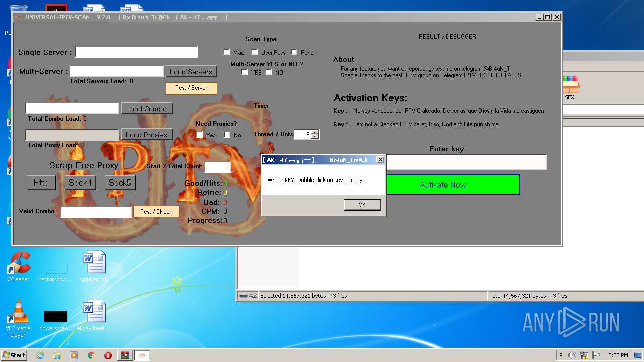Enable User:Pass scan type checkbox
644x362 pixels.
(255, 52)
